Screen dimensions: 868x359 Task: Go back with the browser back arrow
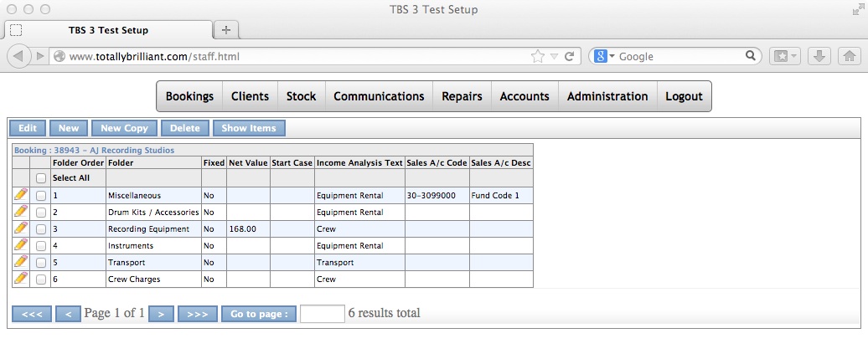click(x=18, y=56)
